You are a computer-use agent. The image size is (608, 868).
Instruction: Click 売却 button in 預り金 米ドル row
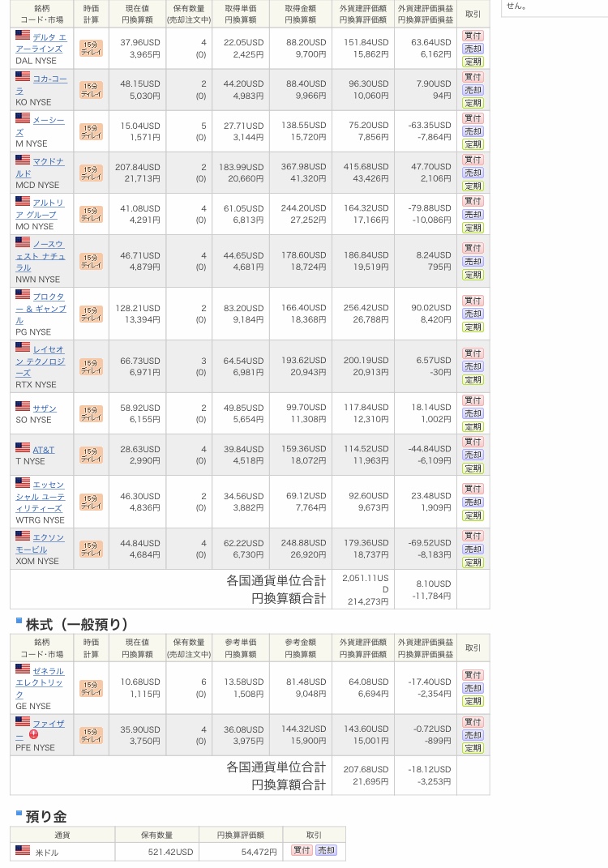[326, 851]
